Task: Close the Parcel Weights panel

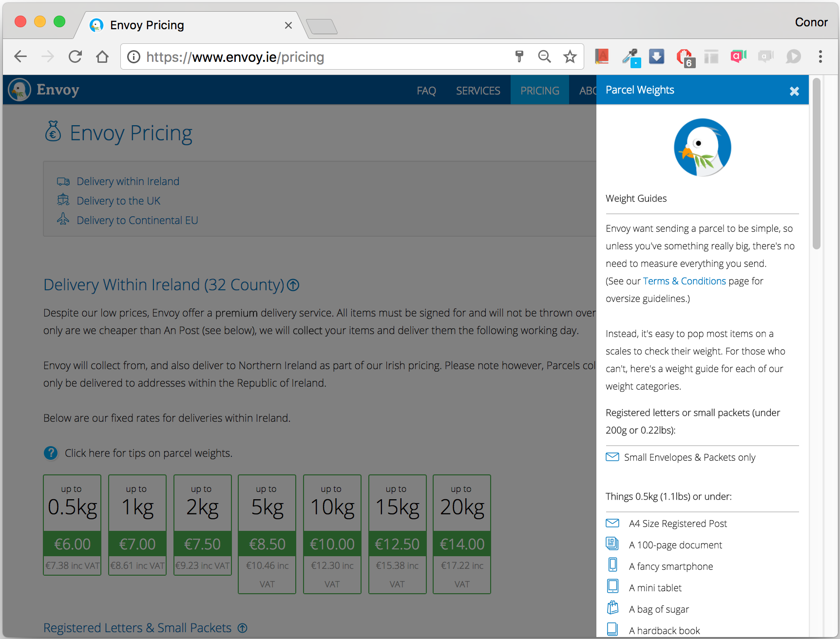Action: point(794,91)
